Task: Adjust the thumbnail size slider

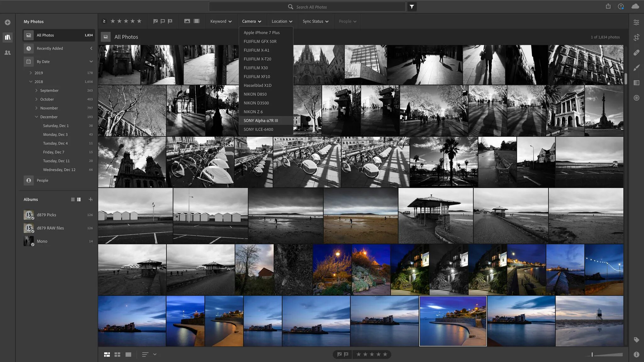Action: [x=592, y=354]
